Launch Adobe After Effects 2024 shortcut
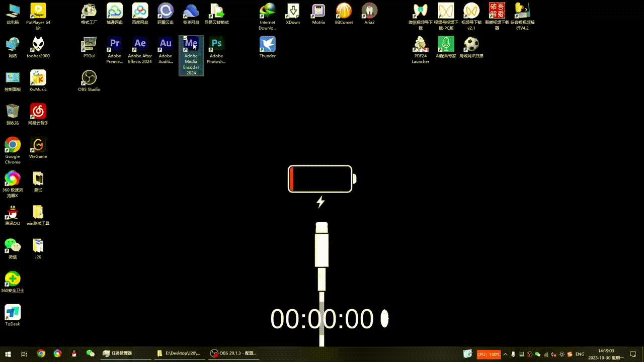644x362 pixels. (x=140, y=44)
